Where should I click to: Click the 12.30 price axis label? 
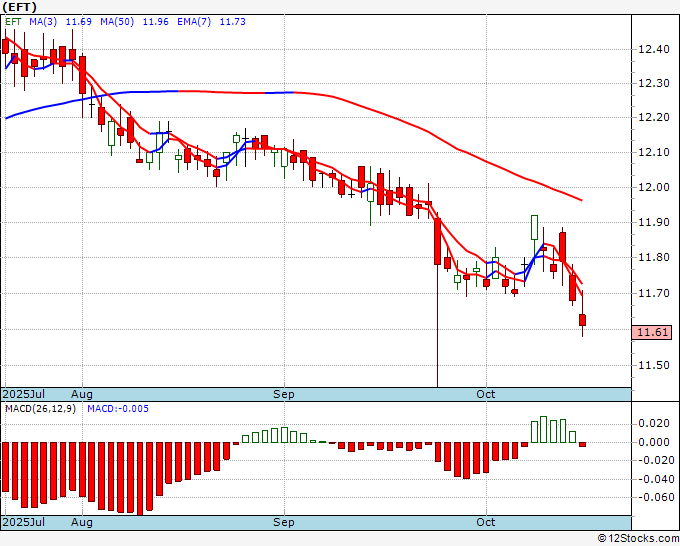point(654,83)
